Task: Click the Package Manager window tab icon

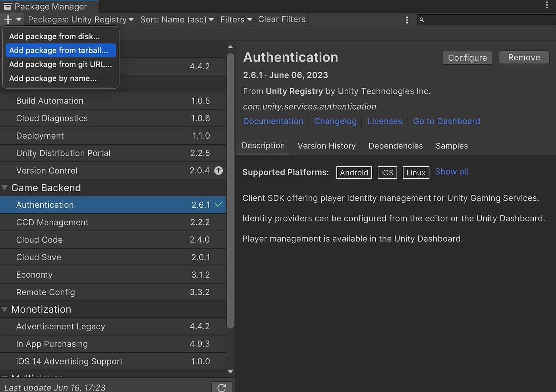Action: pyautogui.click(x=8, y=6)
